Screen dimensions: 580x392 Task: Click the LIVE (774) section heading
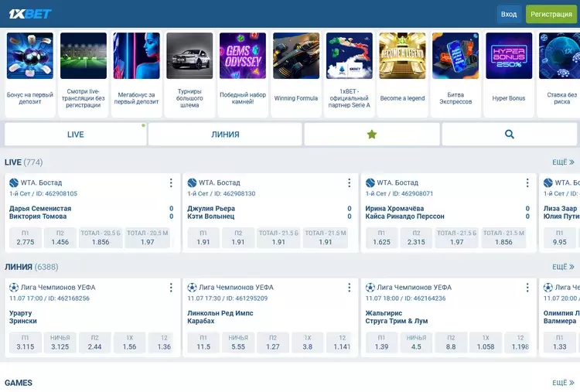(24, 162)
